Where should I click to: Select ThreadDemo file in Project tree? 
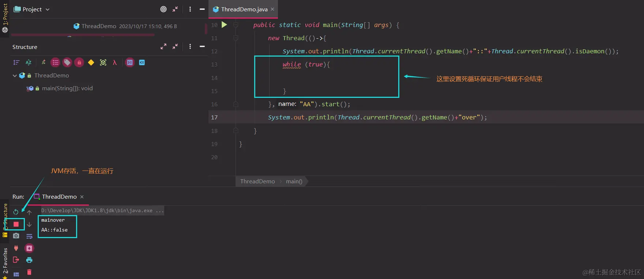99,26
